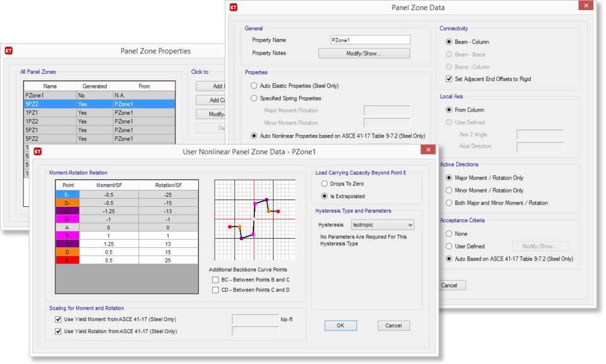Click Cancel in User Nonlinear Panel Zone Data
The height and width of the screenshot is (364, 606).
tap(393, 326)
